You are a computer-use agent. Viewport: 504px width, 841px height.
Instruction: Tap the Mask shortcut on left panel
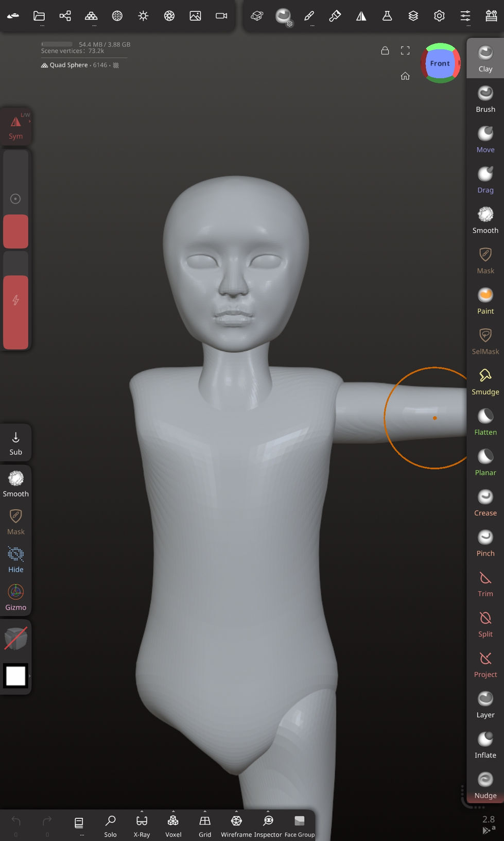click(15, 522)
